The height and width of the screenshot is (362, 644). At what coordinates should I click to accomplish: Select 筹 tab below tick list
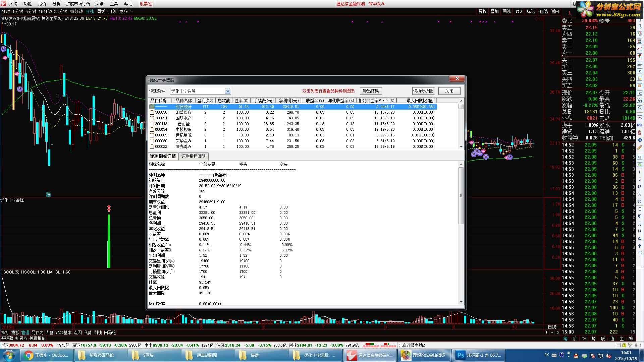click(631, 339)
